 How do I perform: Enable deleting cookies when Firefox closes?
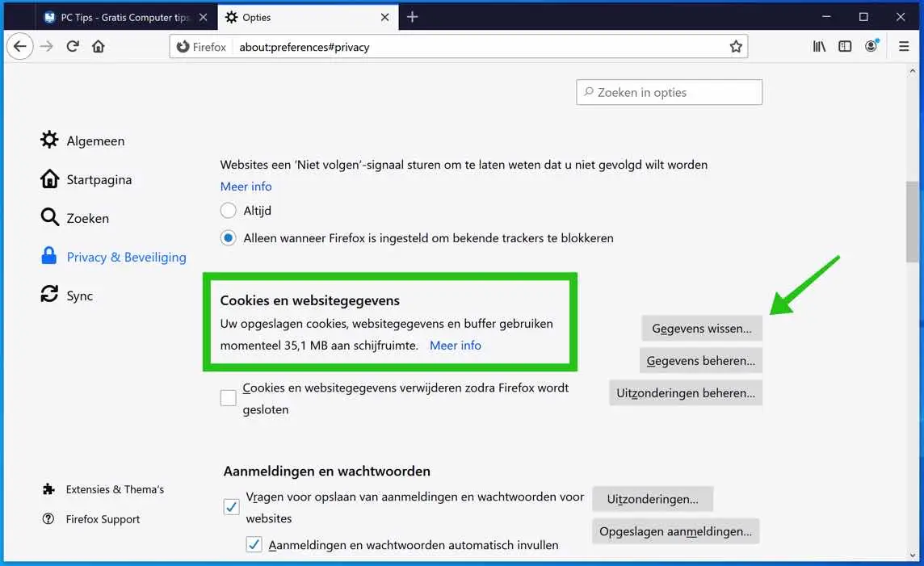coord(228,398)
